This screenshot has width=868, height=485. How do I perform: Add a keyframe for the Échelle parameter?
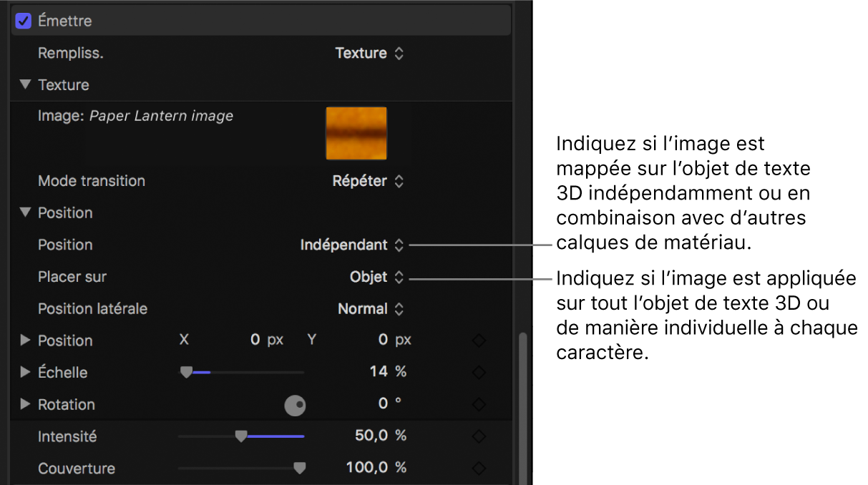pos(478,372)
